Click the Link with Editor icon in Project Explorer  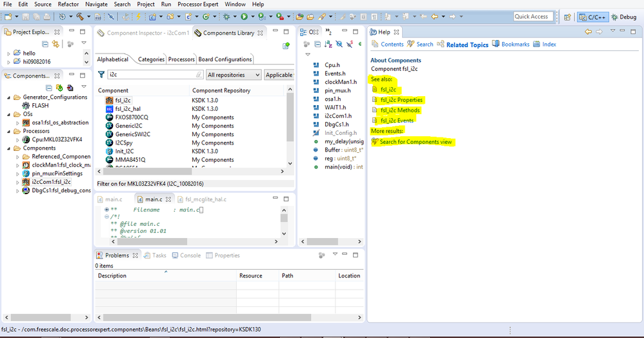pos(55,43)
